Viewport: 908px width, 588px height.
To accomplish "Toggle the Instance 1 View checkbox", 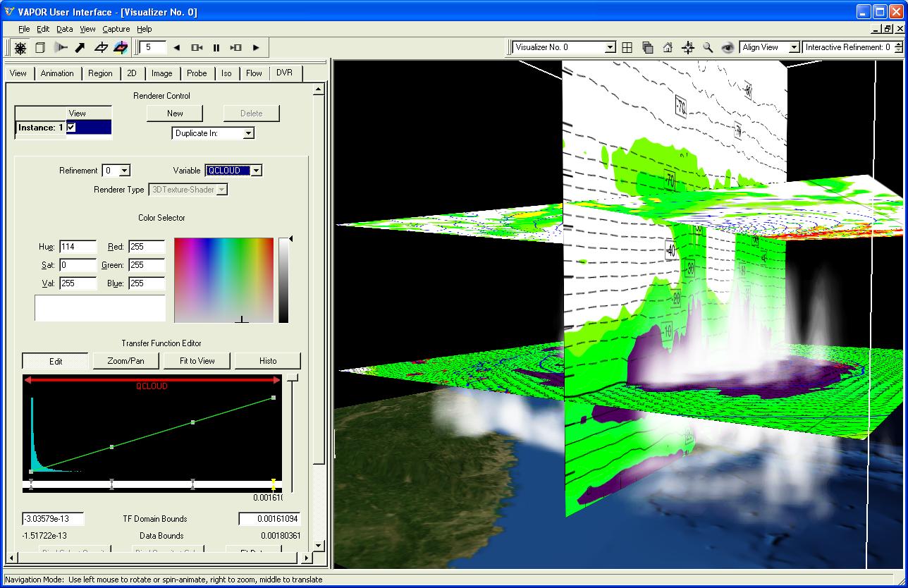I will tap(71, 128).
